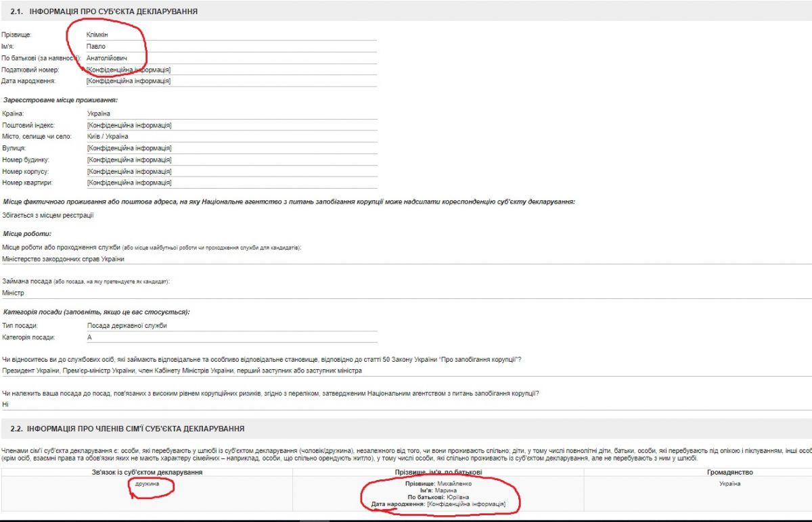The height and width of the screenshot is (522, 812).
Task: Click the position field showing Міністр
Action: pos(14,293)
